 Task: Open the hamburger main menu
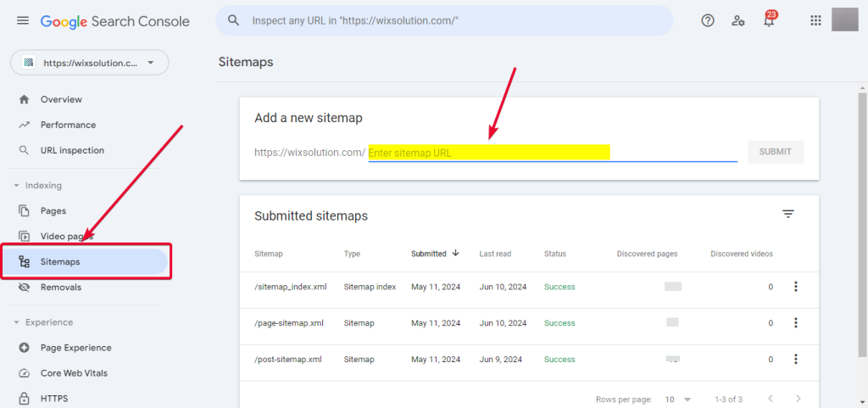pos(23,21)
